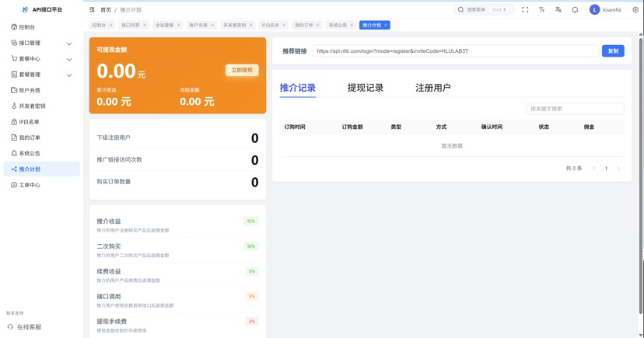This screenshot has width=644, height=338.
Task: Close the 推介计划 page tab
Action: pyautogui.click(x=386, y=26)
